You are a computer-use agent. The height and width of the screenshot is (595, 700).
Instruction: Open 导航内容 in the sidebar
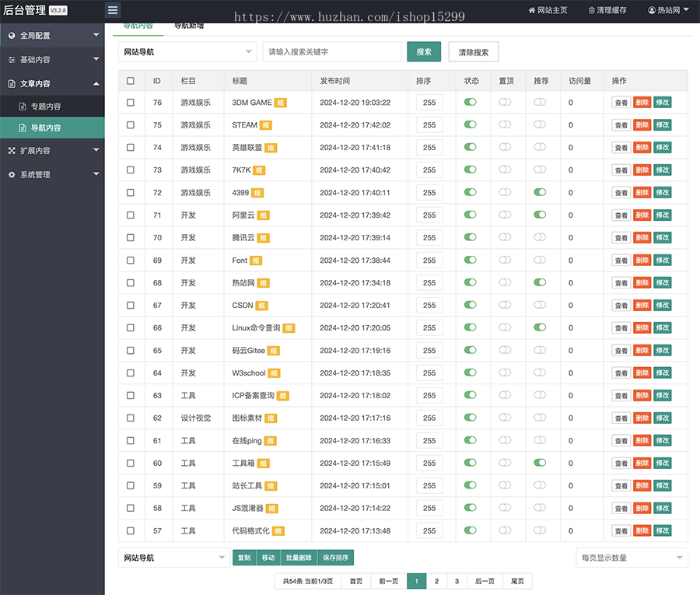point(52,128)
